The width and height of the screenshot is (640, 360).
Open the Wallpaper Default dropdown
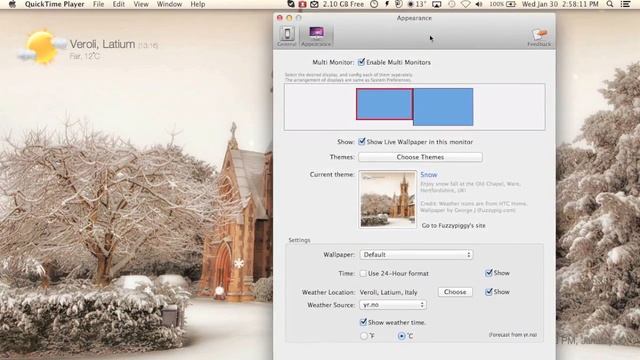[416, 255]
